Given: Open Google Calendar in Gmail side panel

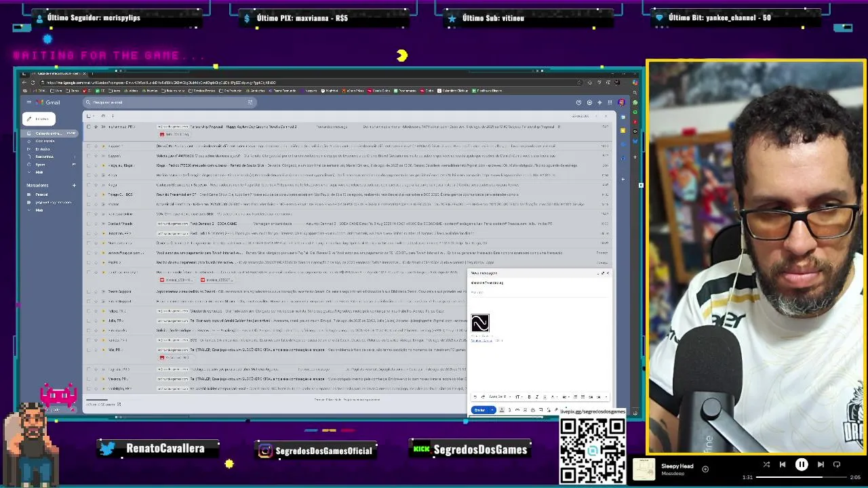Looking at the screenshot, I should pyautogui.click(x=623, y=117).
